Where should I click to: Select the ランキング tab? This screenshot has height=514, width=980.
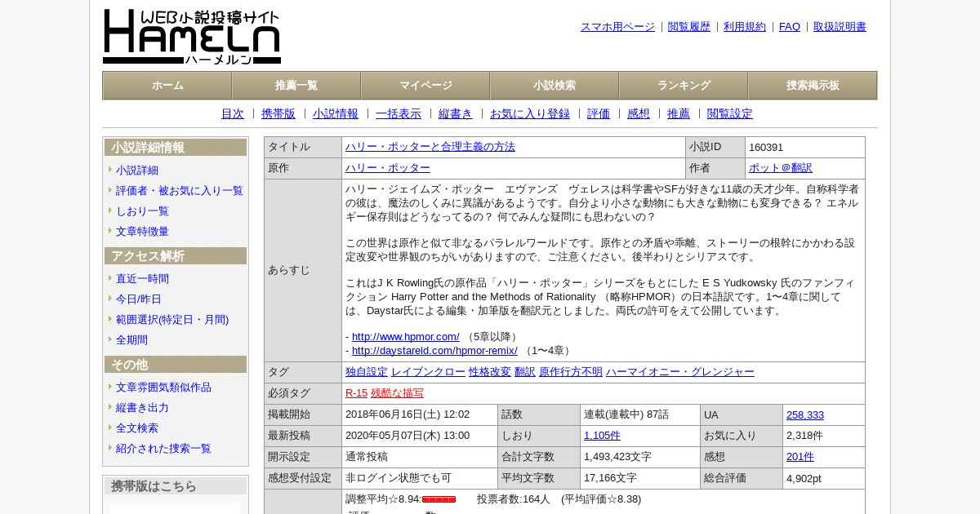tap(684, 86)
